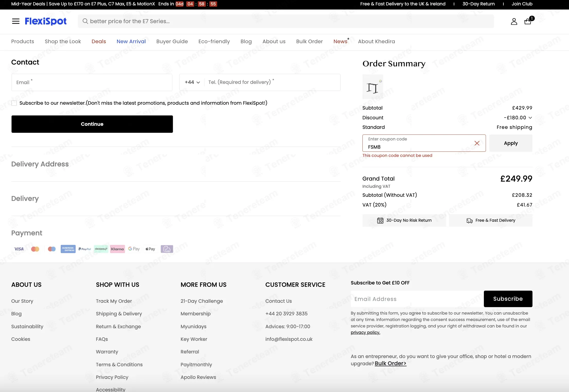Tick the newsletter subscription checkbox
Image resolution: width=569 pixels, height=392 pixels.
coord(14,103)
